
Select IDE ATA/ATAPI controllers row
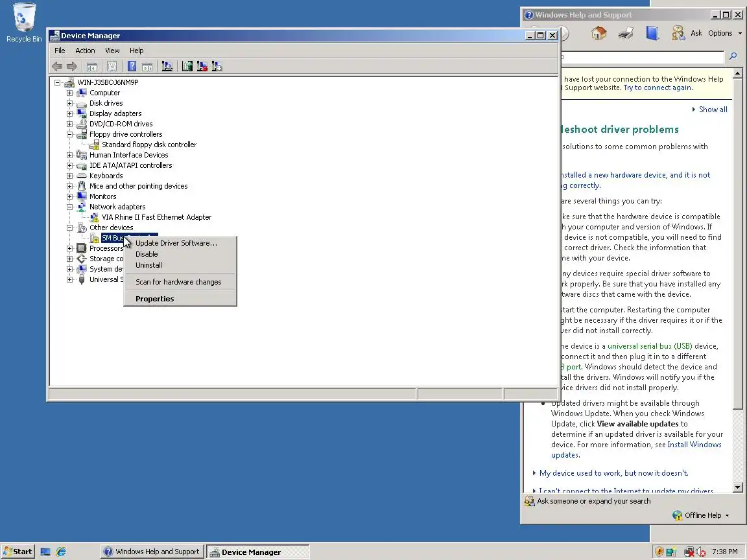(x=130, y=165)
